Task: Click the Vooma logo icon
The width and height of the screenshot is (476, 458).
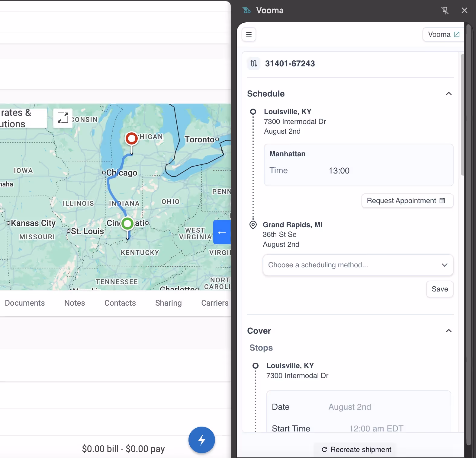Action: 246,11
